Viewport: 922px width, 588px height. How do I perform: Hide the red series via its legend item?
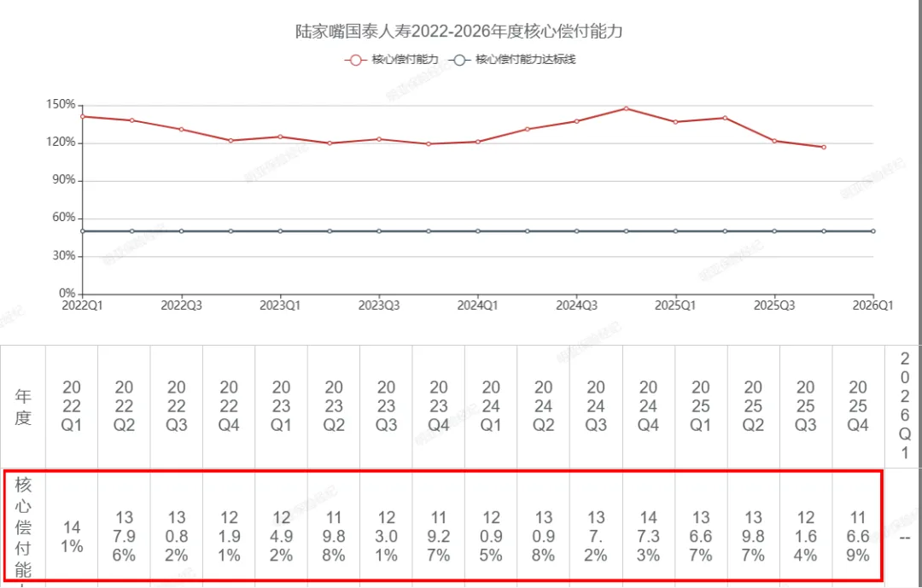pos(386,60)
